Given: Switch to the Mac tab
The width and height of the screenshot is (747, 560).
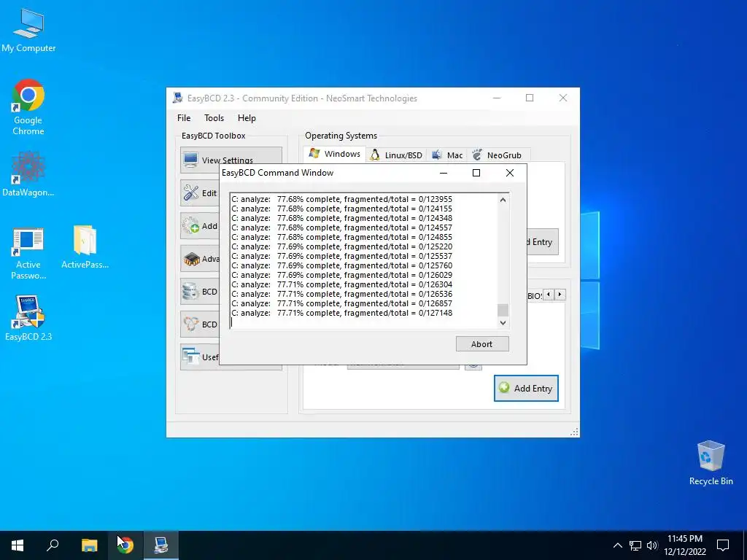Looking at the screenshot, I should (x=447, y=155).
